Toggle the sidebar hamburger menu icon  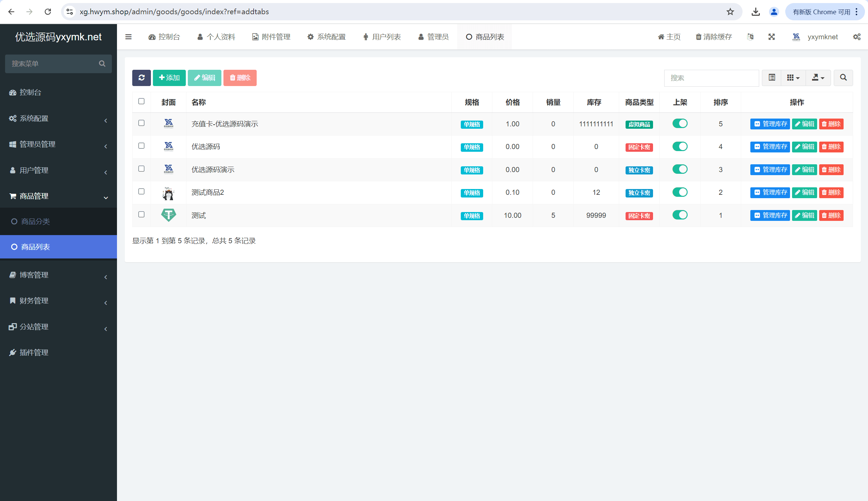point(129,37)
